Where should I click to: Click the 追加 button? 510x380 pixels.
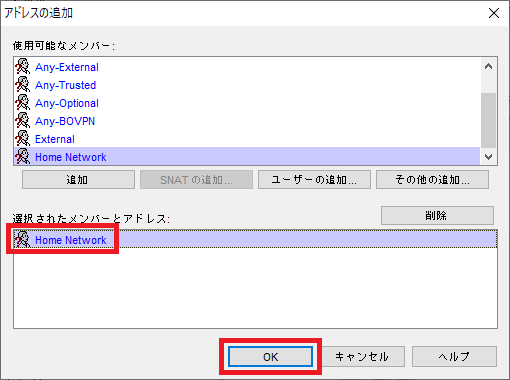pyautogui.click(x=78, y=180)
